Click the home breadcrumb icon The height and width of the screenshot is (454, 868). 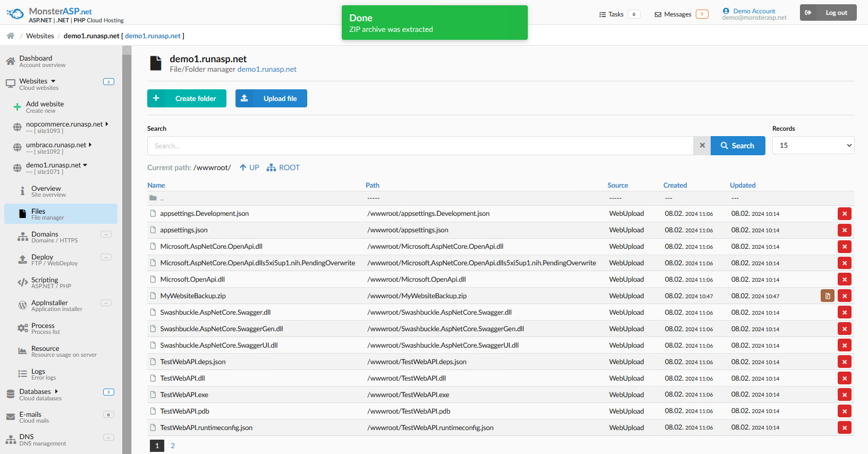tap(10, 36)
